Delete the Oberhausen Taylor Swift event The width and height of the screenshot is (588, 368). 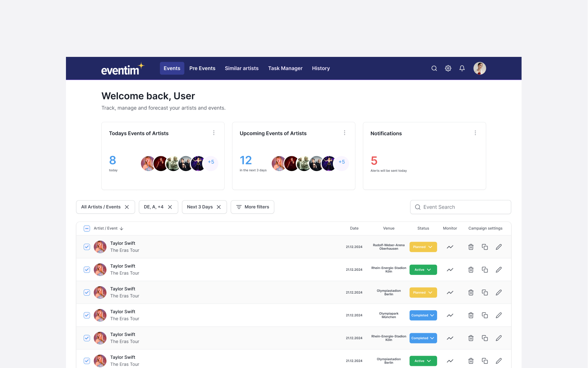click(471, 247)
